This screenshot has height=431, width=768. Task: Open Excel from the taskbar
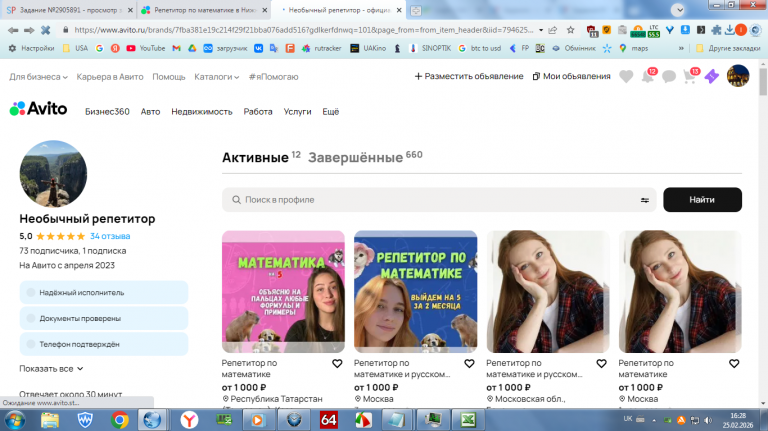467,420
